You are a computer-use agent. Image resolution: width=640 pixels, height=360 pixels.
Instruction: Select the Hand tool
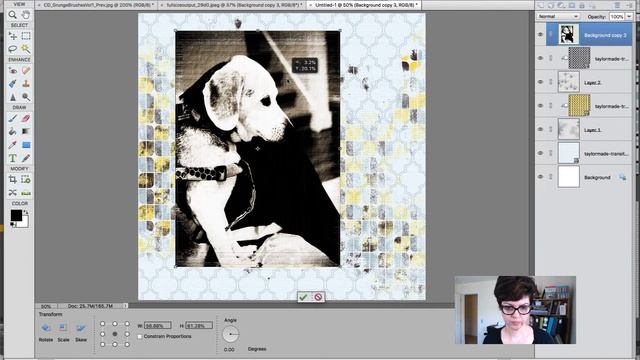tap(26, 15)
